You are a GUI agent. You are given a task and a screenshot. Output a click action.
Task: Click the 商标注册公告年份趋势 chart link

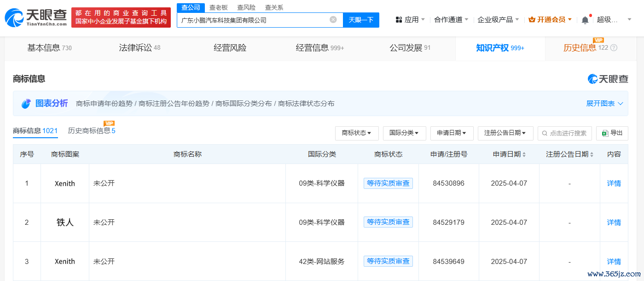(174, 104)
